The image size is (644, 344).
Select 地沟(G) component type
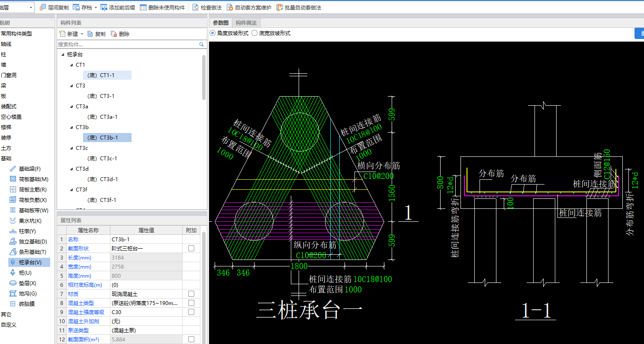click(23, 293)
